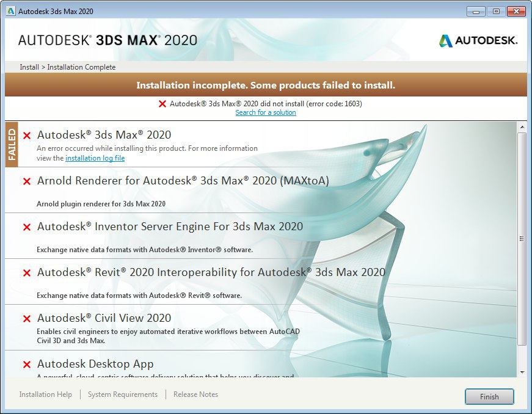
Task: Select Autodesk 3ds Max 2020 product title
Action: click(x=104, y=134)
